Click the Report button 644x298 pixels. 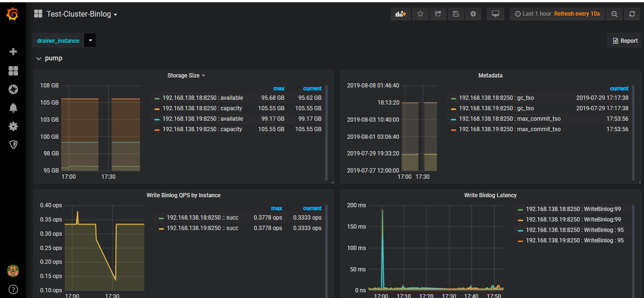(x=625, y=40)
